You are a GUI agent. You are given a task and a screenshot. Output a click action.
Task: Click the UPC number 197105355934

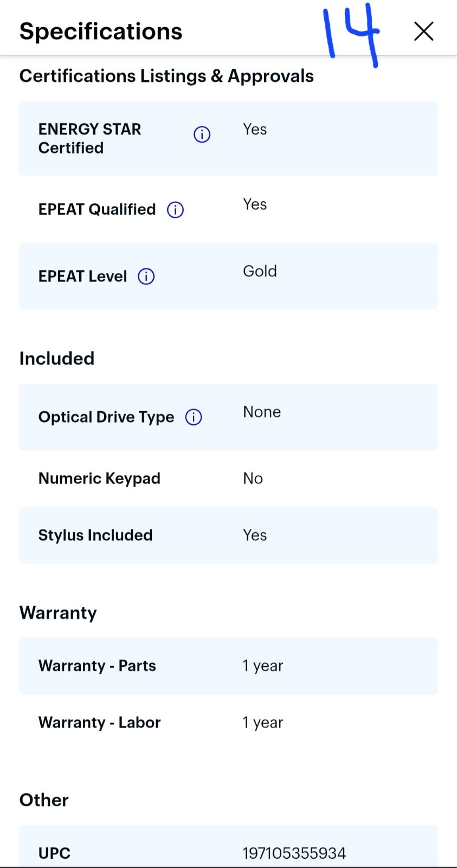[294, 853]
